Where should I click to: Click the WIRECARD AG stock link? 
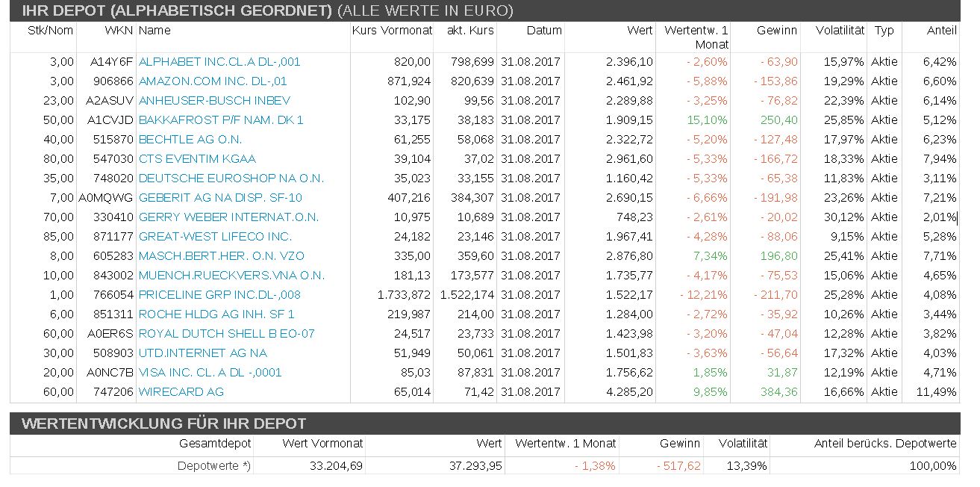coord(181,392)
